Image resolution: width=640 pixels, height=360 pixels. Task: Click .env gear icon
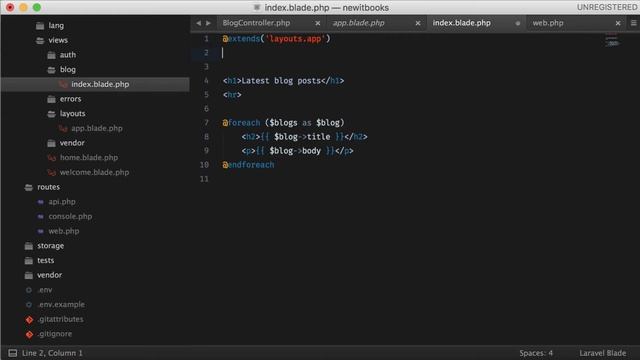(29, 290)
